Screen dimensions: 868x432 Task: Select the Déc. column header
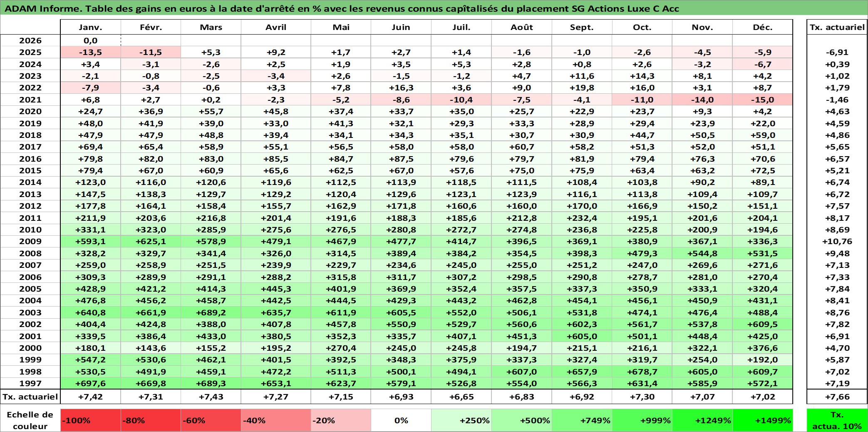coord(763,27)
